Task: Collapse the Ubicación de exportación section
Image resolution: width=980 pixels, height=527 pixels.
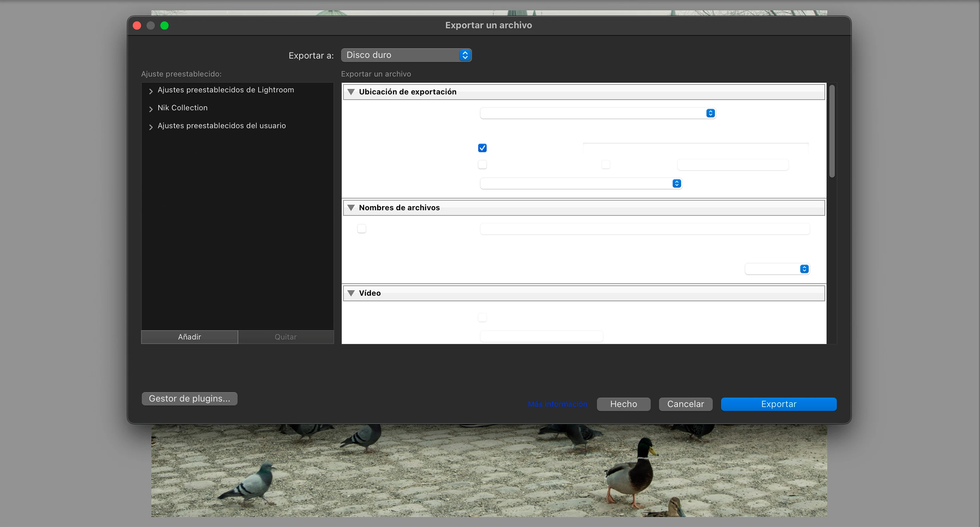Action: point(351,92)
